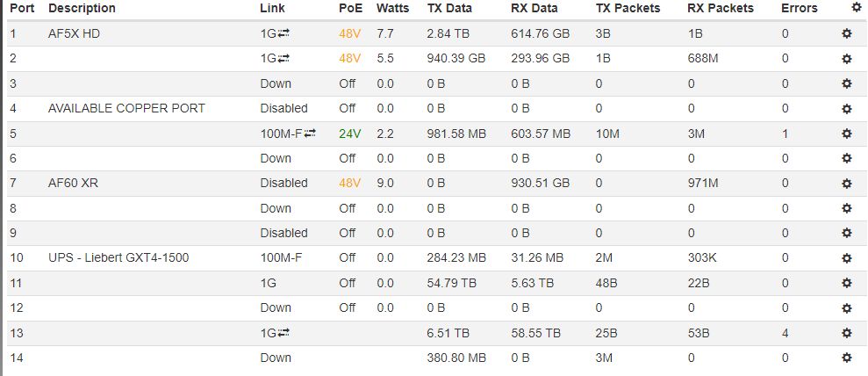Select the AF5X HD description text

pyautogui.click(x=74, y=33)
